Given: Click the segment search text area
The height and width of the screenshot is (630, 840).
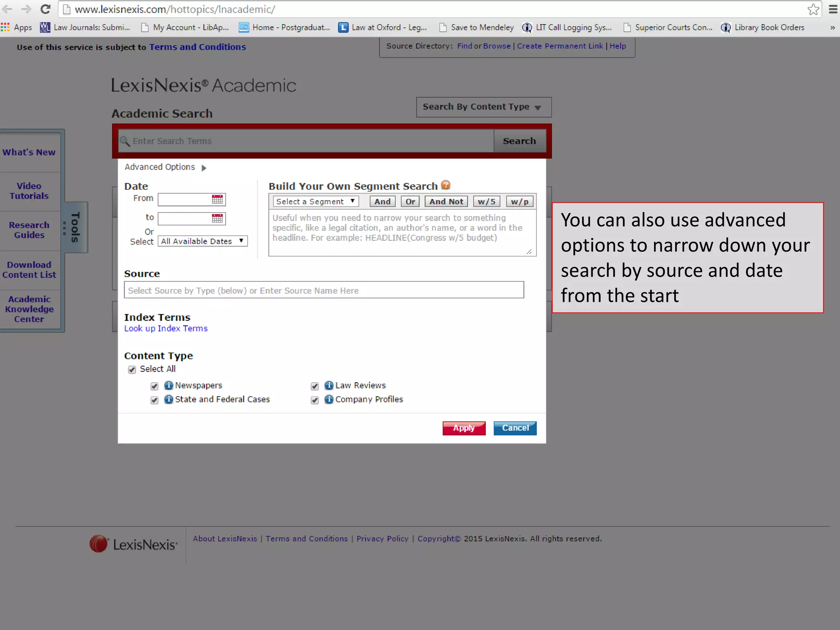Looking at the screenshot, I should coord(402,233).
